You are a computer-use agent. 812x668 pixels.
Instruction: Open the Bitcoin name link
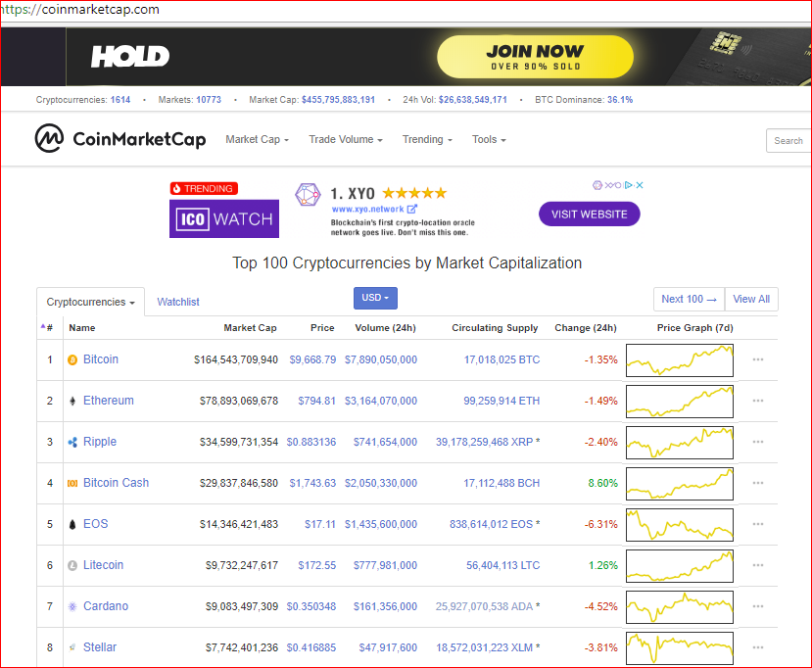pyautogui.click(x=101, y=359)
